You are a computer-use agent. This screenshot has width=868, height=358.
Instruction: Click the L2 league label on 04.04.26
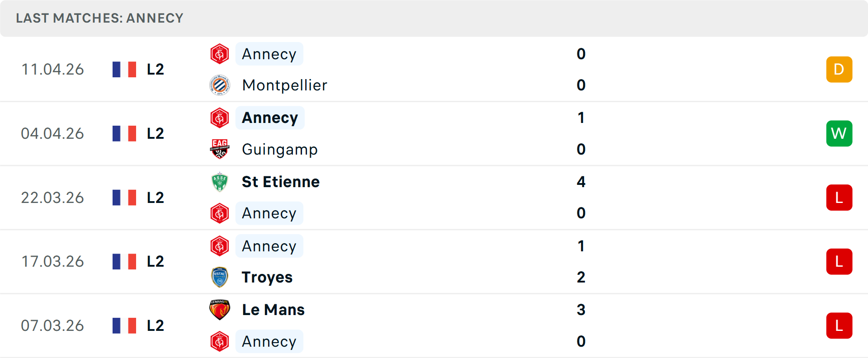154,133
